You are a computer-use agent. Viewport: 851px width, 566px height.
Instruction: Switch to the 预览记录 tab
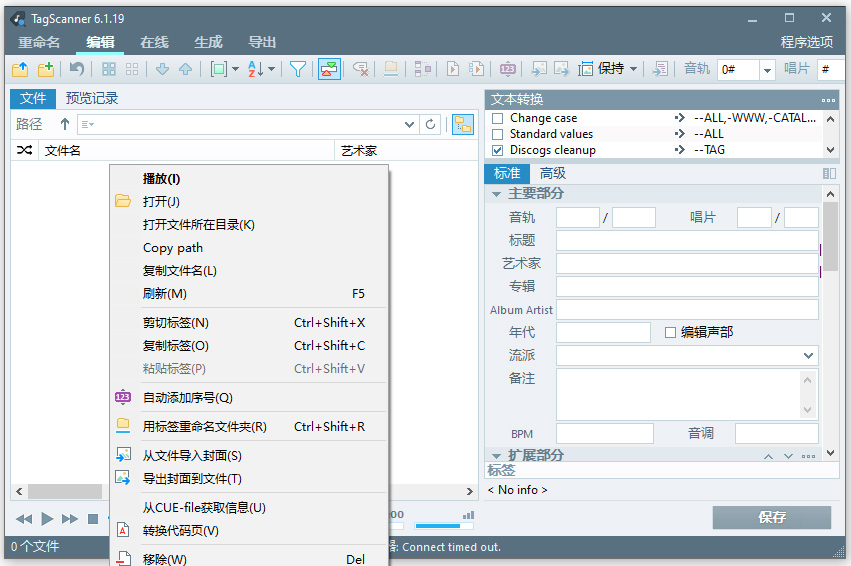pyautogui.click(x=92, y=98)
